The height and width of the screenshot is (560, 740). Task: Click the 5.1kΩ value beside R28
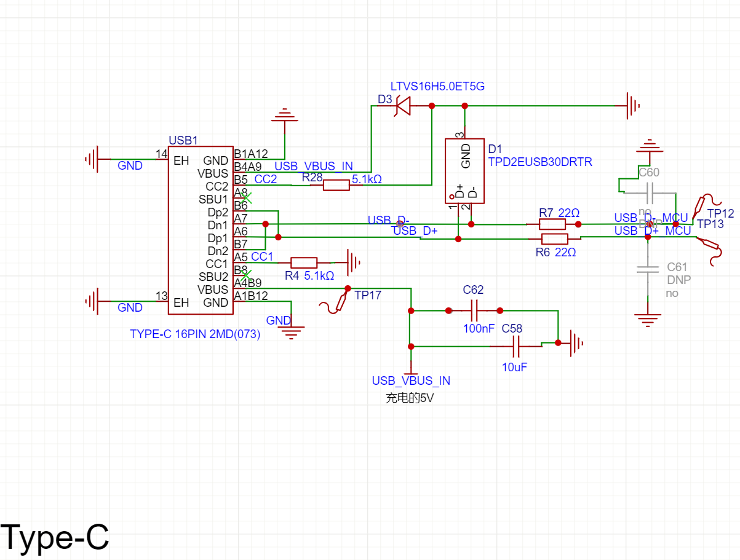click(367, 180)
